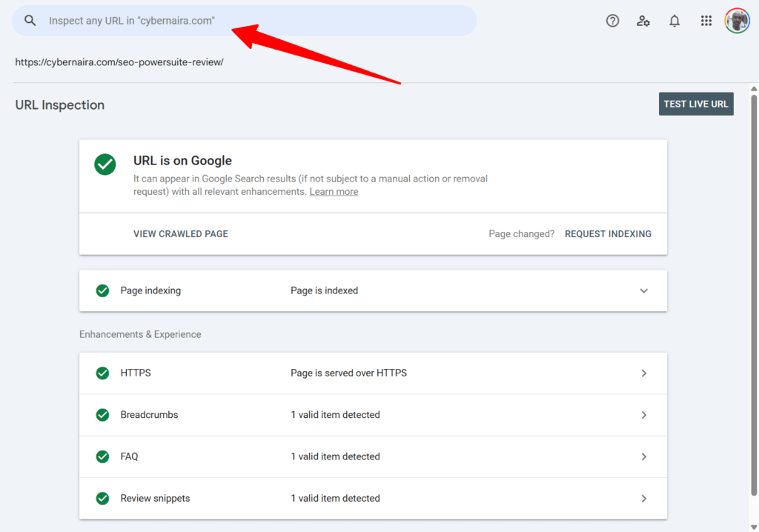Open the Google apps grid

click(x=706, y=21)
